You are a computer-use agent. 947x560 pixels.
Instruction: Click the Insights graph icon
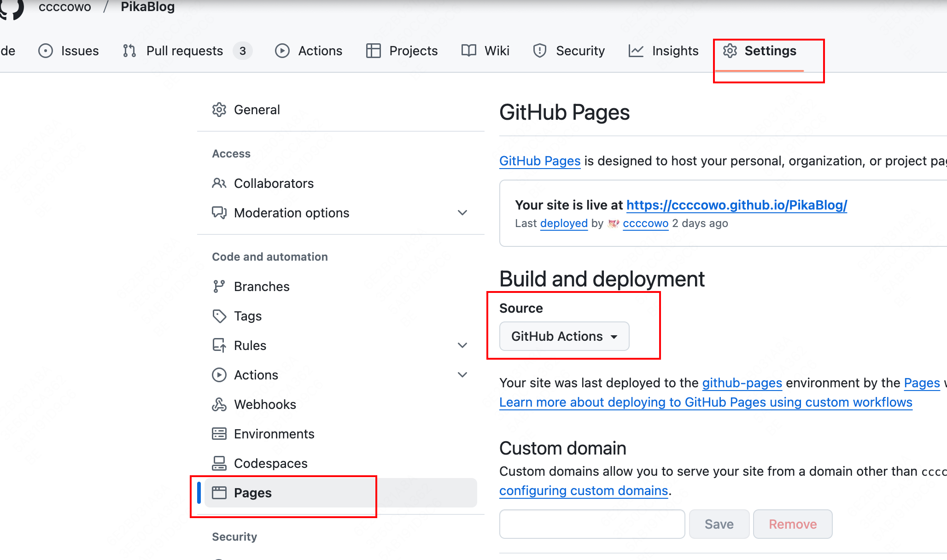(x=636, y=51)
